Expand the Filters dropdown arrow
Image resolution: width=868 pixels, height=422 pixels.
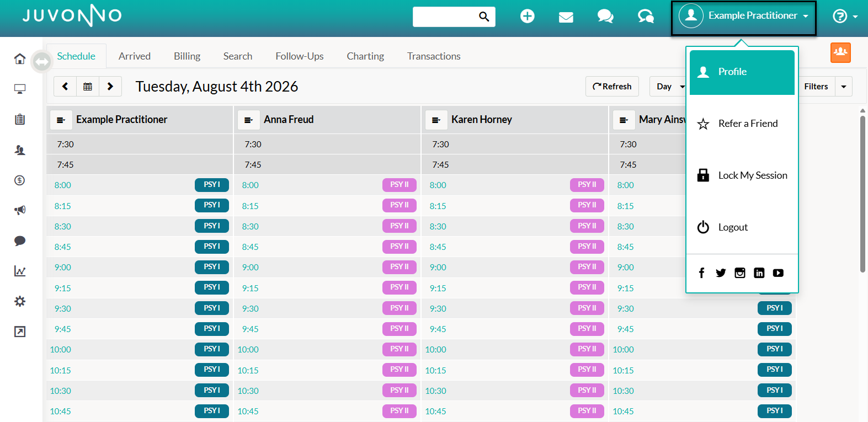tap(844, 87)
